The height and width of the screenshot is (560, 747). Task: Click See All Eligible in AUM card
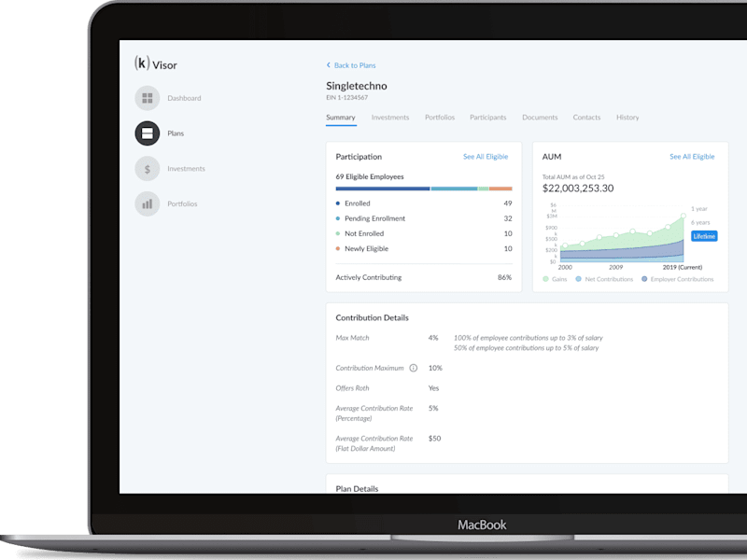point(692,157)
